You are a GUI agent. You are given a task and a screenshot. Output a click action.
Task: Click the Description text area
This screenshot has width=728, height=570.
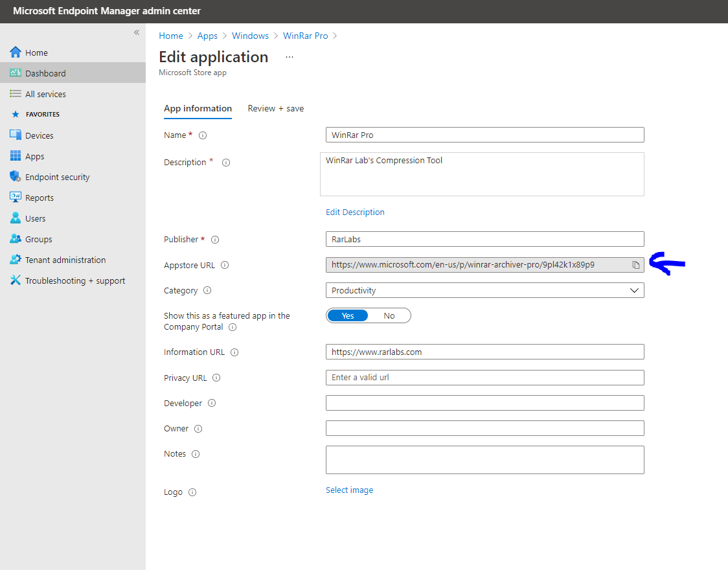[482, 174]
